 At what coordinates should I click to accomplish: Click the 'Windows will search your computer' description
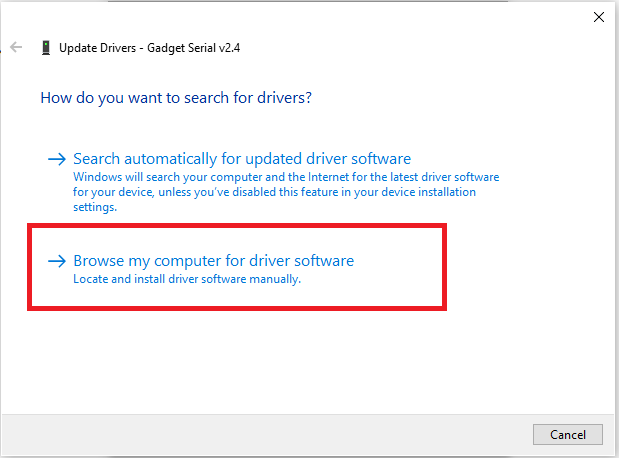tap(286, 192)
